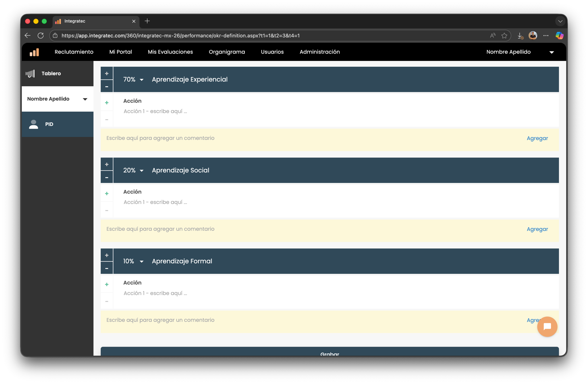The image size is (588, 384).
Task: Add an action under Aprendizaje Formal
Action: tap(107, 285)
